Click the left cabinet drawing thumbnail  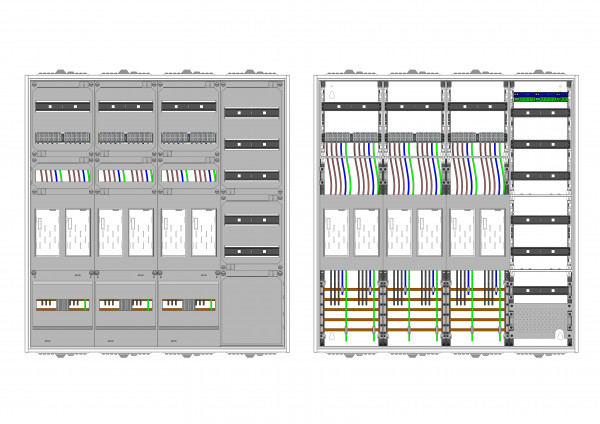tap(156, 212)
